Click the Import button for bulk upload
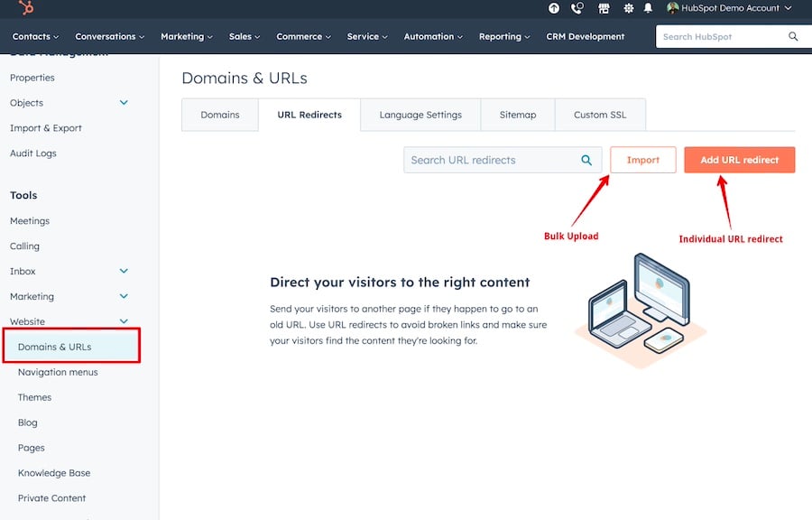 [x=642, y=159]
